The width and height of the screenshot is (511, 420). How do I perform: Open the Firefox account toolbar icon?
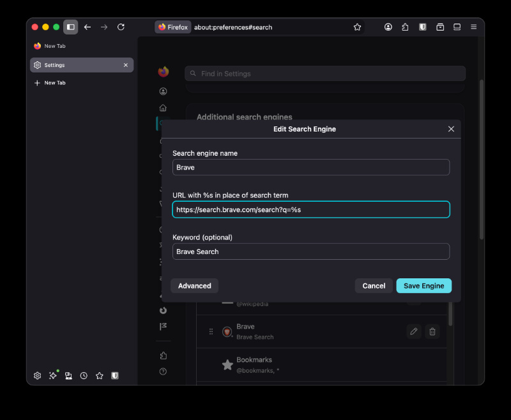(x=388, y=27)
